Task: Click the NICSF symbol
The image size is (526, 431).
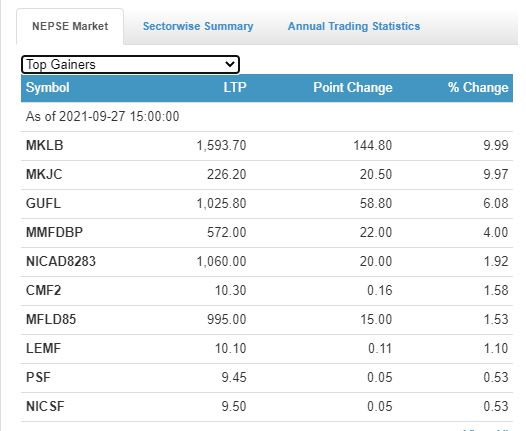Action: pos(45,406)
